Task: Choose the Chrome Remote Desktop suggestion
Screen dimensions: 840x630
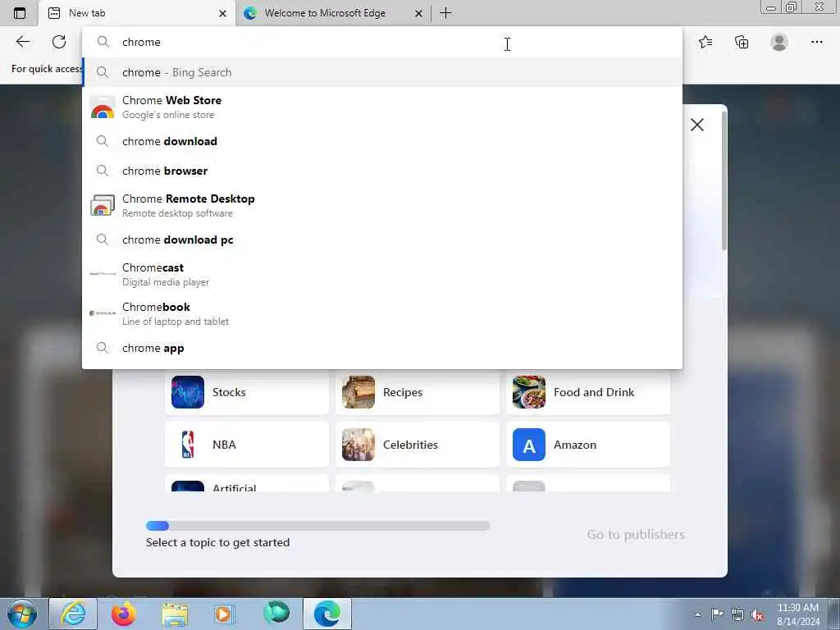Action: pyautogui.click(x=382, y=205)
